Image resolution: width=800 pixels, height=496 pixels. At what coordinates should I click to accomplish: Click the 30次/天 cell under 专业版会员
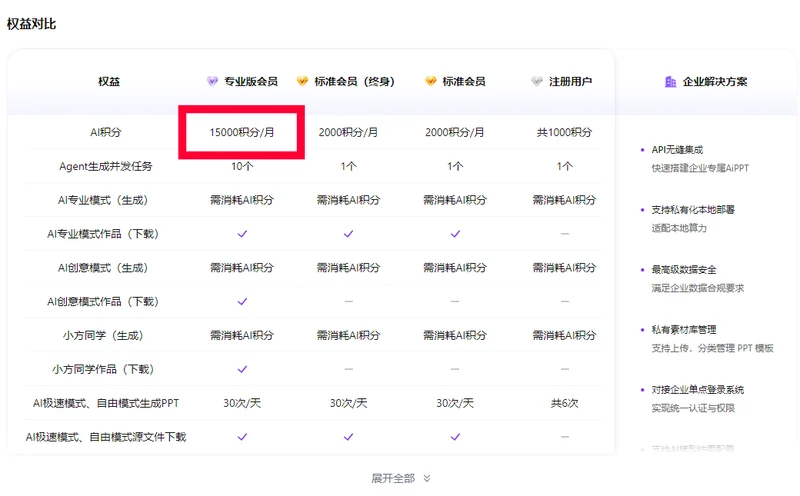[242, 403]
